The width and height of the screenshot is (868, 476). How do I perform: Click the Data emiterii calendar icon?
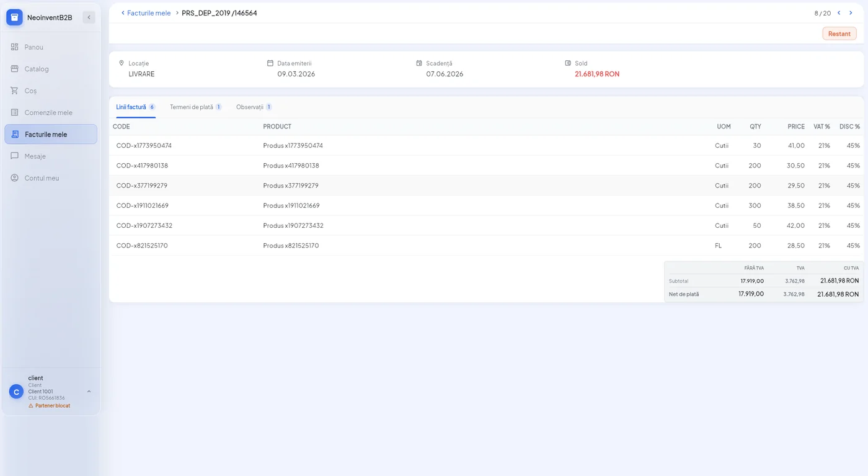click(270, 63)
